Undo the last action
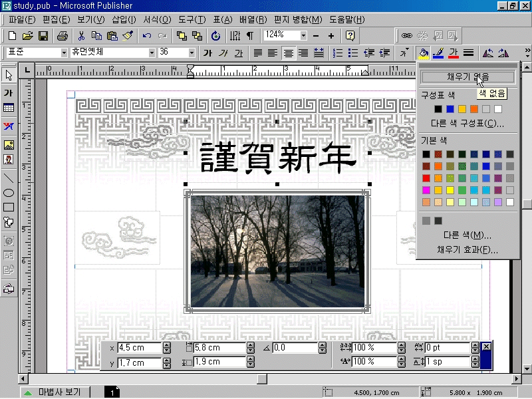This screenshot has height=399, width=532. 146,36
